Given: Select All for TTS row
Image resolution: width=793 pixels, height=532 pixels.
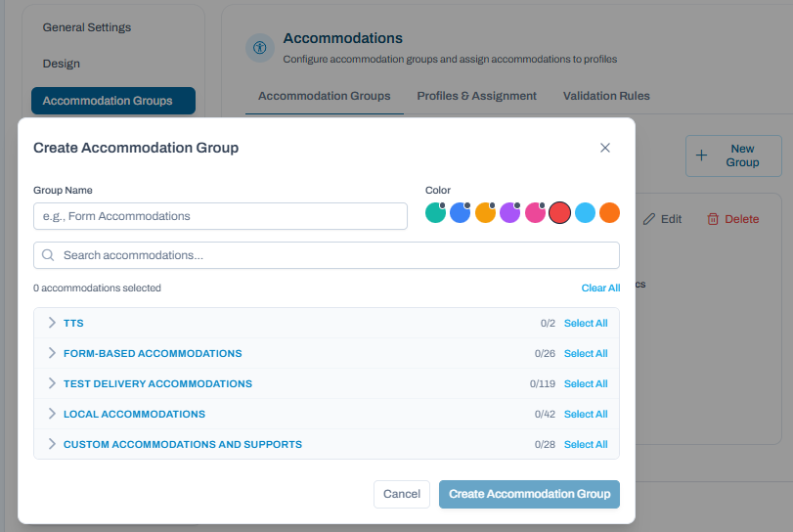Looking at the screenshot, I should point(586,323).
